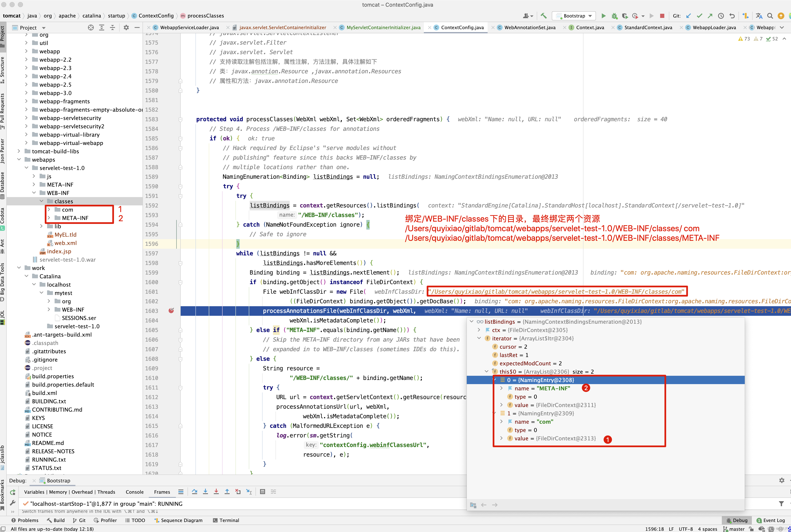Click Step Over debugger icon
Image resolution: width=791 pixels, height=532 pixels.
[194, 492]
